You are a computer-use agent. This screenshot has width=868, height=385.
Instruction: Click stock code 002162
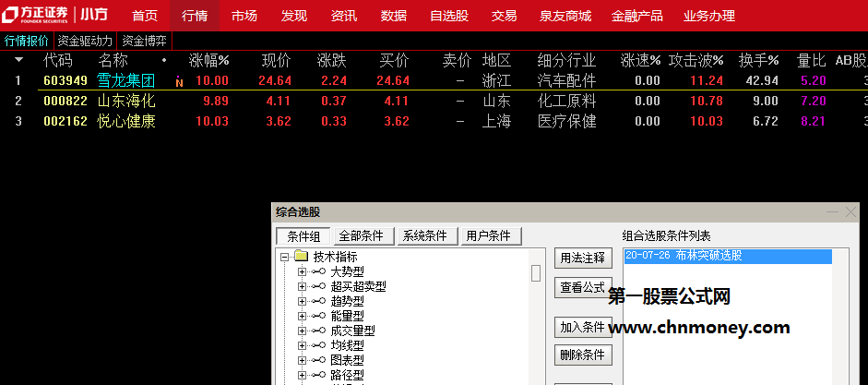click(x=65, y=121)
